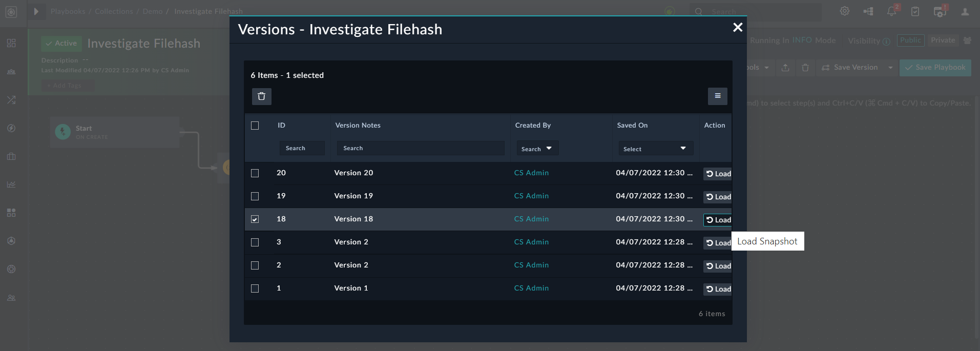This screenshot has width=980, height=351.
Task: Open the grid column menu icon
Action: pyautogui.click(x=717, y=96)
